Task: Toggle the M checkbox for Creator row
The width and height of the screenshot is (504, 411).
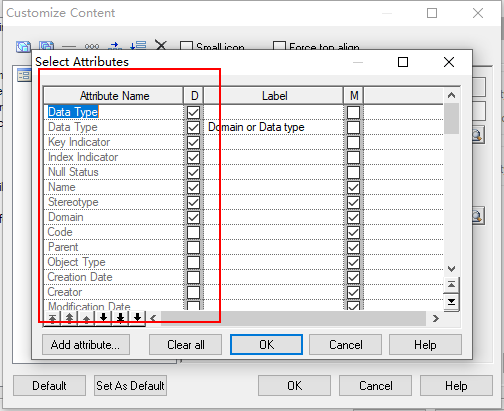Action: pyautogui.click(x=353, y=292)
